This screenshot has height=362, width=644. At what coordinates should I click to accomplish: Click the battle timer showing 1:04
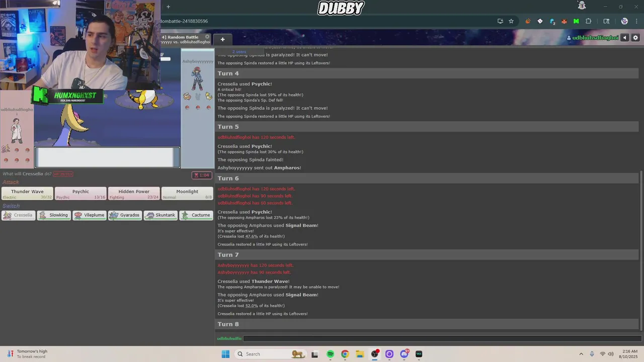202,175
